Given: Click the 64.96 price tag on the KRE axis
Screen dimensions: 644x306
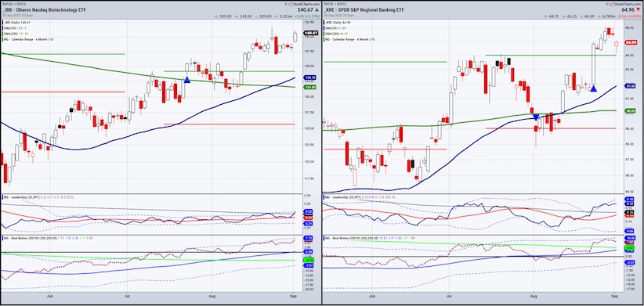Looking at the screenshot, I should click(x=631, y=42).
